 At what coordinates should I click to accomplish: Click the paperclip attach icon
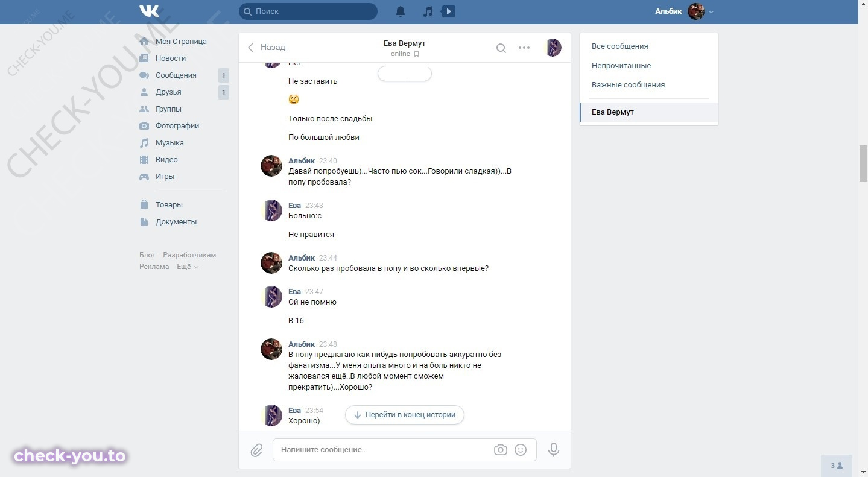[256, 450]
